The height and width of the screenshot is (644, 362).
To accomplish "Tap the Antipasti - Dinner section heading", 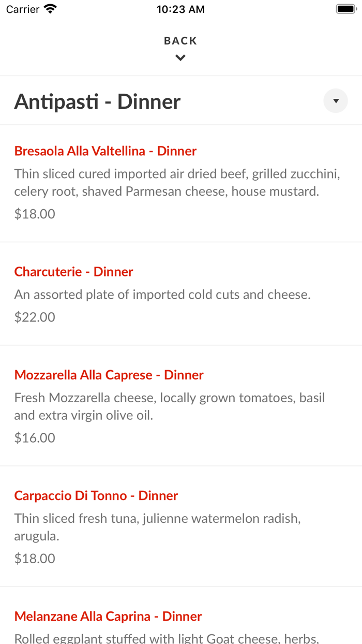I will pyautogui.click(x=97, y=101).
